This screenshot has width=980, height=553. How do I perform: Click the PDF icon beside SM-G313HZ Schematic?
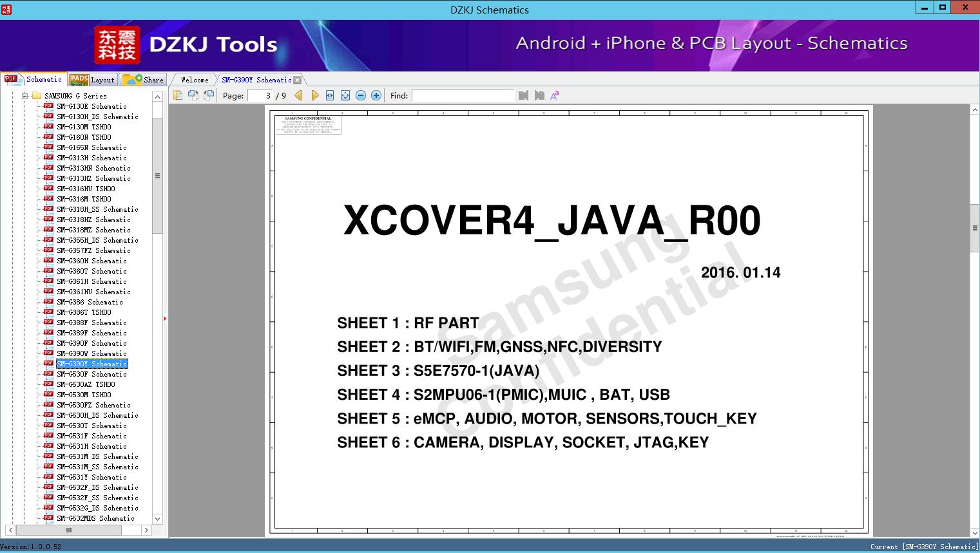click(x=48, y=178)
